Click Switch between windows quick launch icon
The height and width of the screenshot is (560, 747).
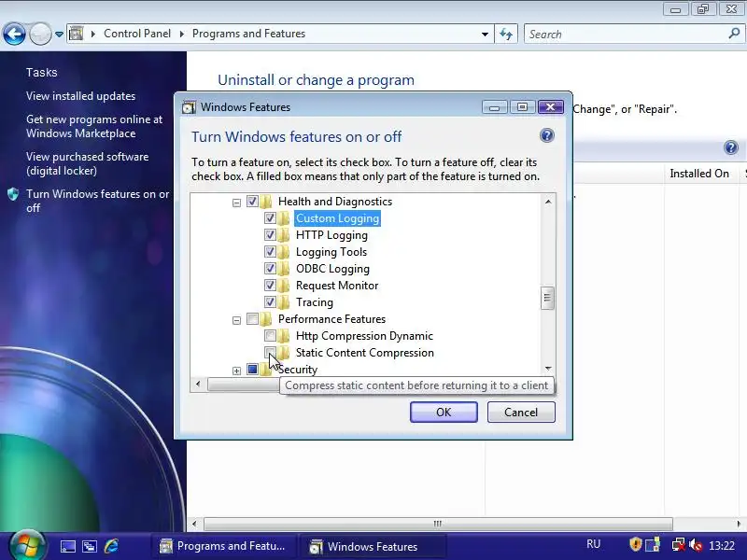[x=90, y=546]
